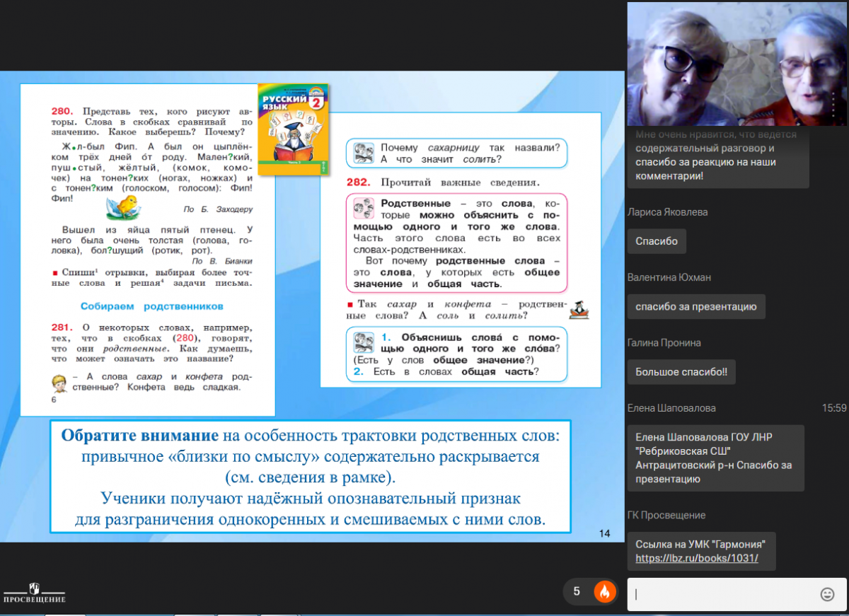Click exercise number 281 on the slide
The width and height of the screenshot is (849, 616).
tap(62, 328)
